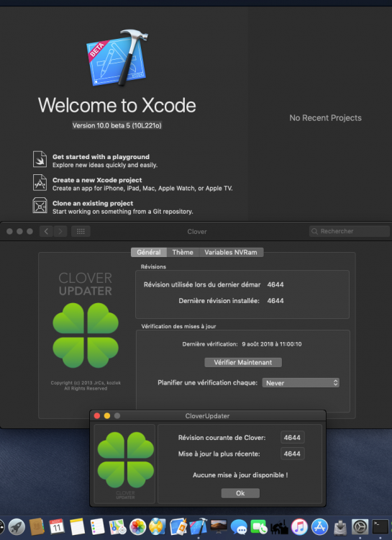The image size is (392, 540).
Task: Click the image-with-glue icon in Dock
Action: pyautogui.click(x=178, y=527)
